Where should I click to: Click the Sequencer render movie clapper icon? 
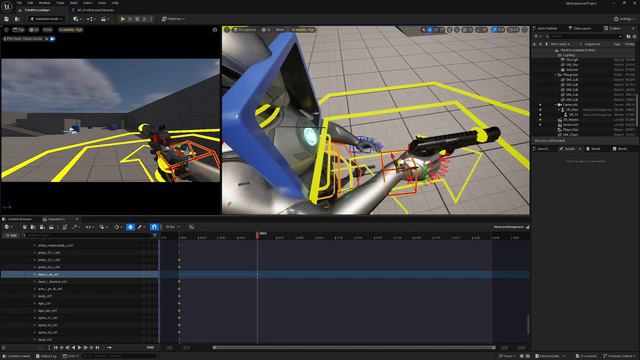point(51,227)
